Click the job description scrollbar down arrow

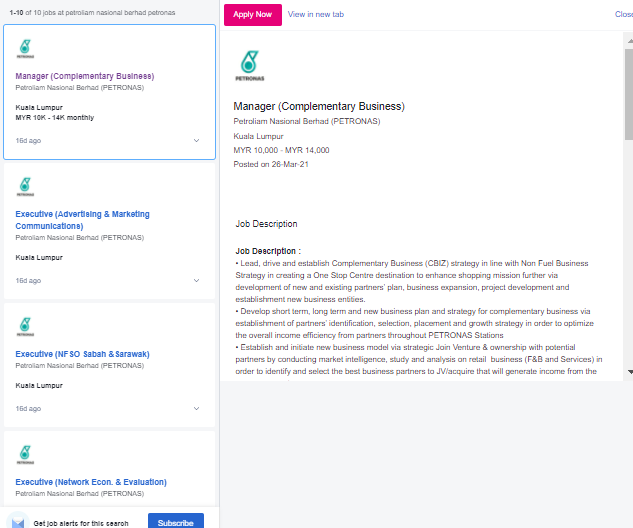(x=629, y=372)
